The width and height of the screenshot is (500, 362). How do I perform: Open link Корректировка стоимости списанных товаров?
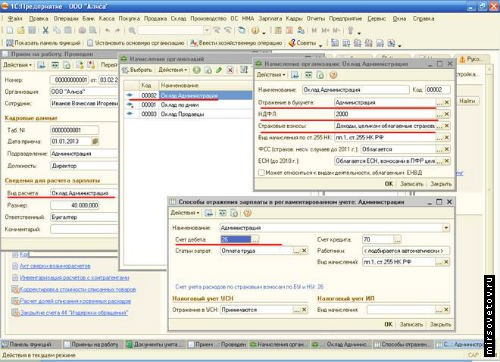(x=78, y=289)
